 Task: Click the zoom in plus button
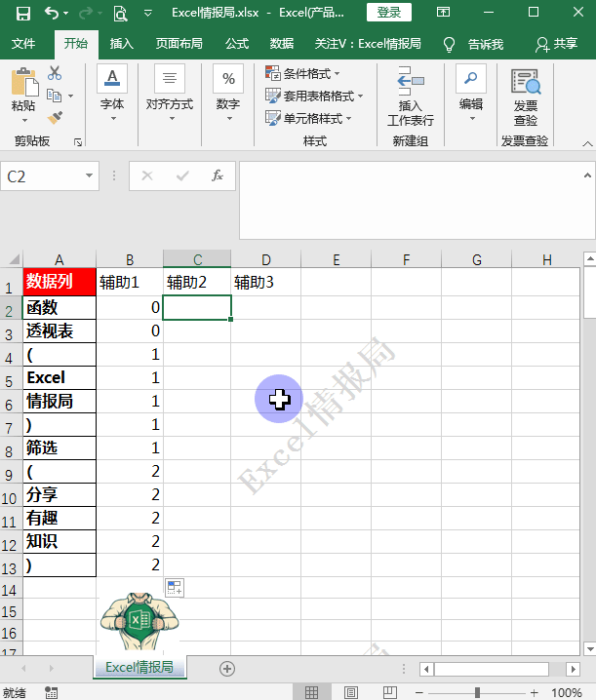point(534,692)
